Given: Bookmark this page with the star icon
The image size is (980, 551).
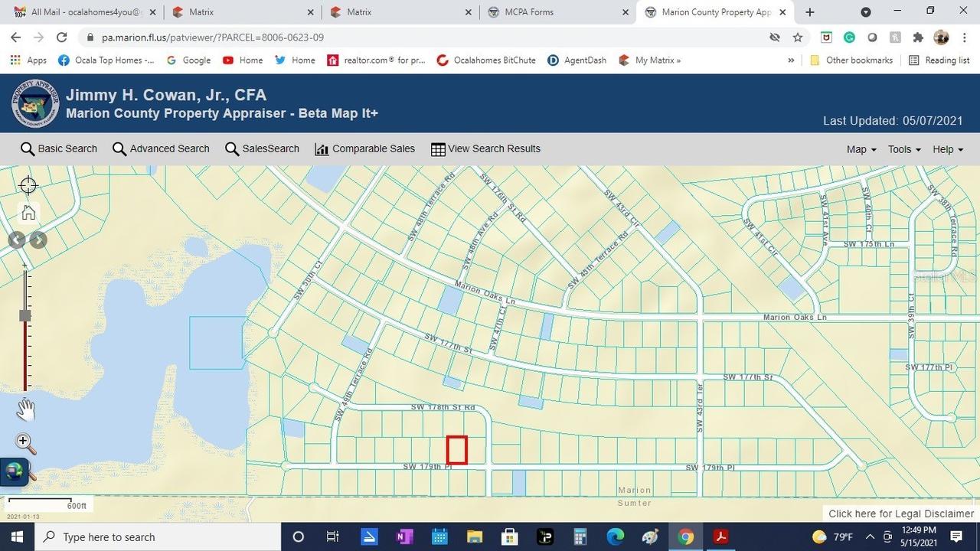Looking at the screenshot, I should click(798, 37).
